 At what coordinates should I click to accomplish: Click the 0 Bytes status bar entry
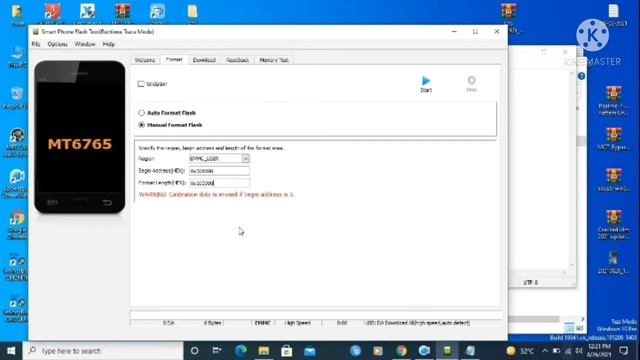click(x=213, y=323)
